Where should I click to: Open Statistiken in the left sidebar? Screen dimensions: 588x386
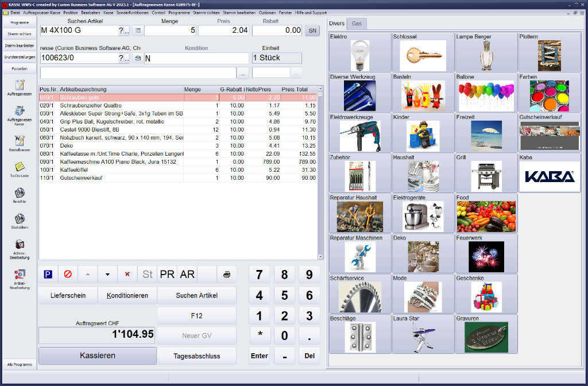[x=20, y=221]
